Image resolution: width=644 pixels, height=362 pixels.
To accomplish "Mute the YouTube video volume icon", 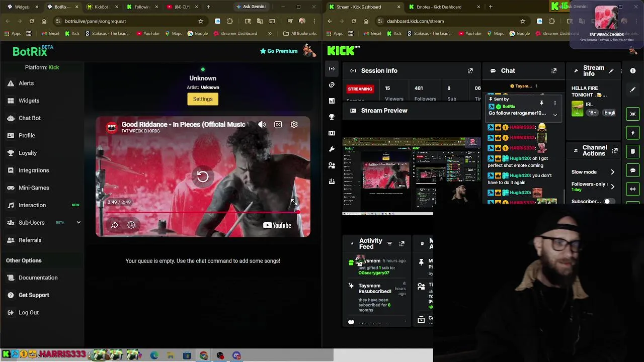I will pos(262,124).
